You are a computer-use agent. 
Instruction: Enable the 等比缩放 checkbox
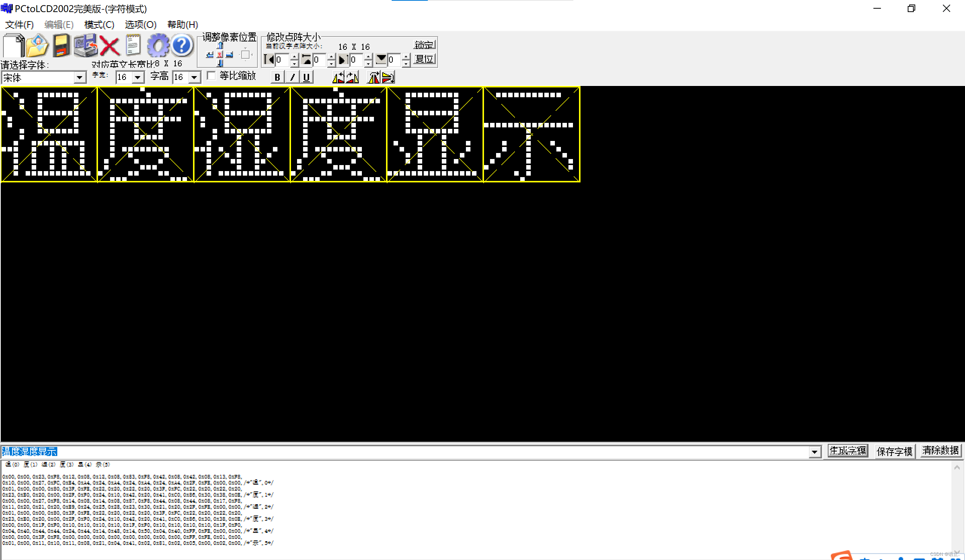click(x=212, y=76)
